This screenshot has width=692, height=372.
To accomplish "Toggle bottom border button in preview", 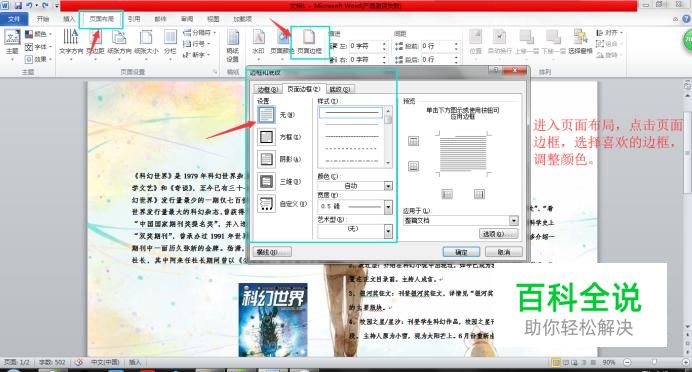I will 414,166.
